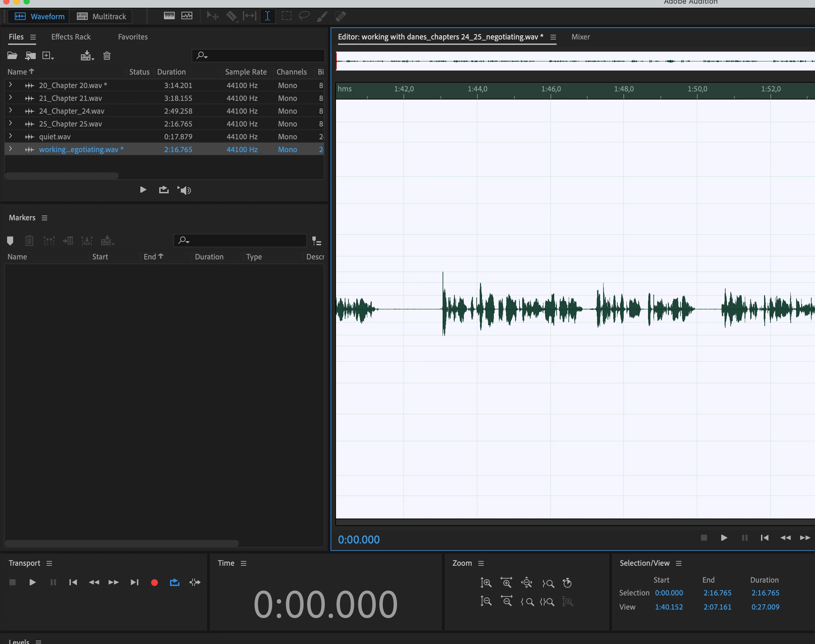Click the Open File folder icon
Viewport: 815px width, 644px height.
click(x=12, y=56)
